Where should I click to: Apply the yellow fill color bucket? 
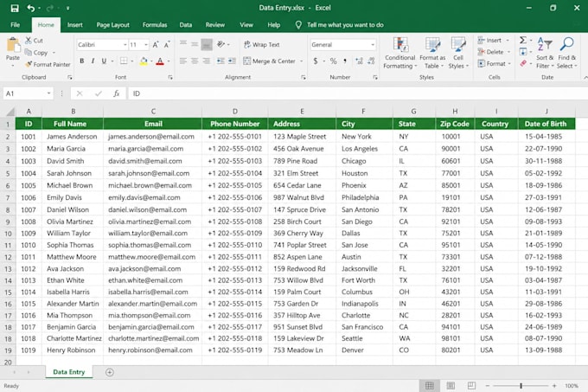[144, 61]
